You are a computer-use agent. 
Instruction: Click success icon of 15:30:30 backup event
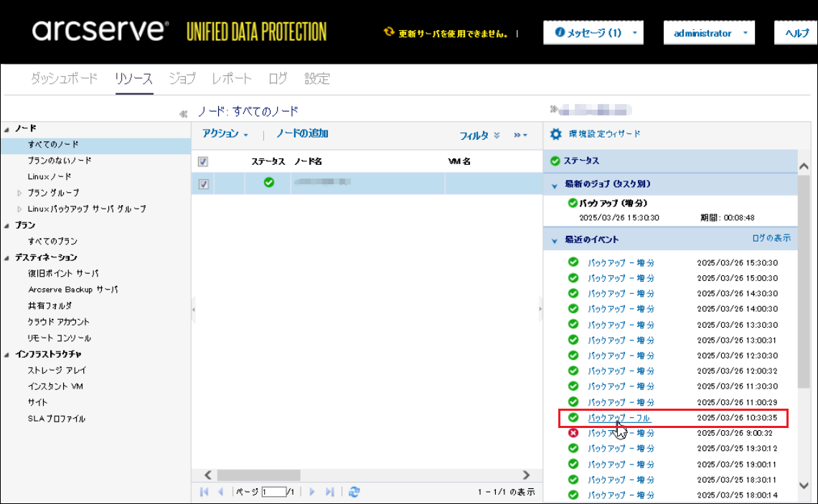click(x=573, y=262)
